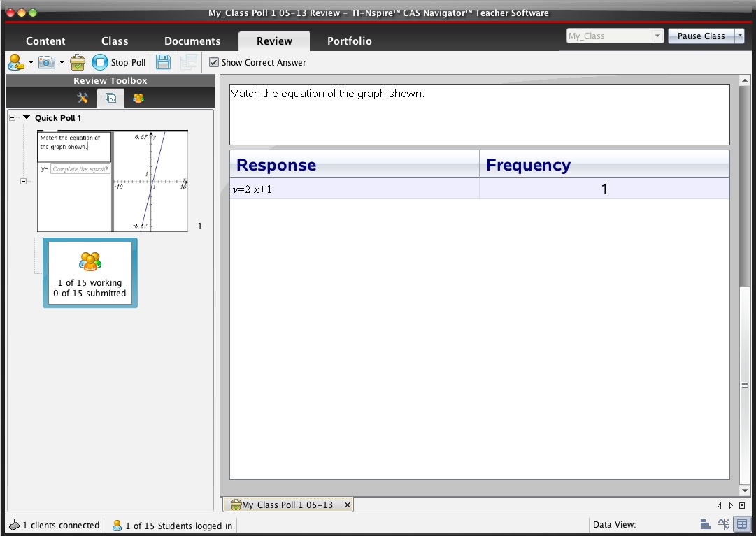This screenshot has width=756, height=536.
Task: Open the tools tab in Review Toolbox
Action: click(x=83, y=98)
